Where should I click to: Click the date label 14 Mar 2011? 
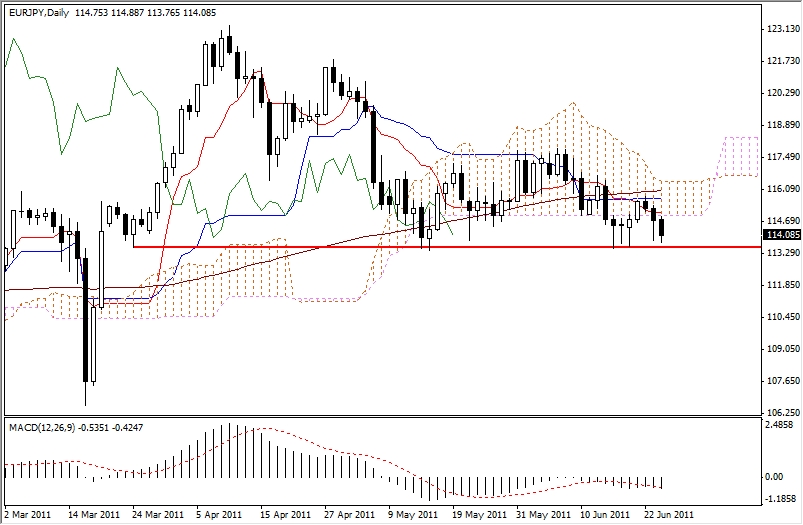coord(94,514)
